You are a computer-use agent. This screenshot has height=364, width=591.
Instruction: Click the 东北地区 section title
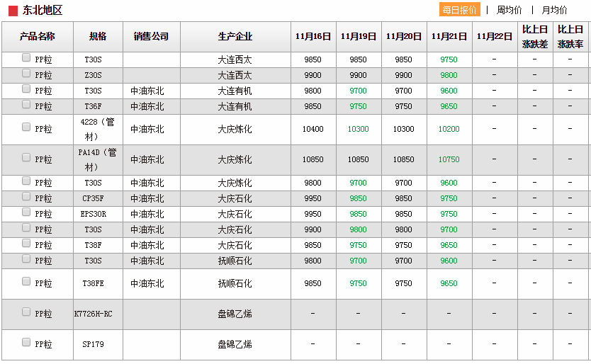pyautogui.click(x=43, y=11)
